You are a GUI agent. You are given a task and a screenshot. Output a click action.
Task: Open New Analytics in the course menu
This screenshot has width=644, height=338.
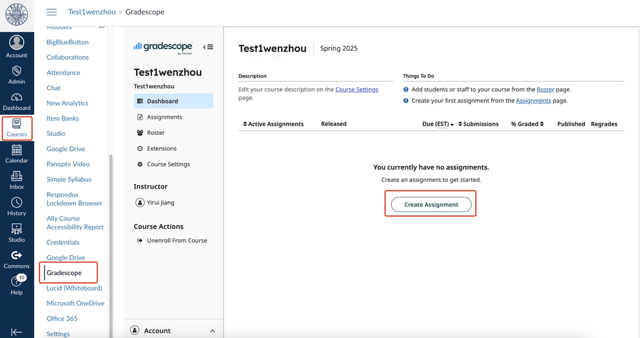tap(67, 103)
